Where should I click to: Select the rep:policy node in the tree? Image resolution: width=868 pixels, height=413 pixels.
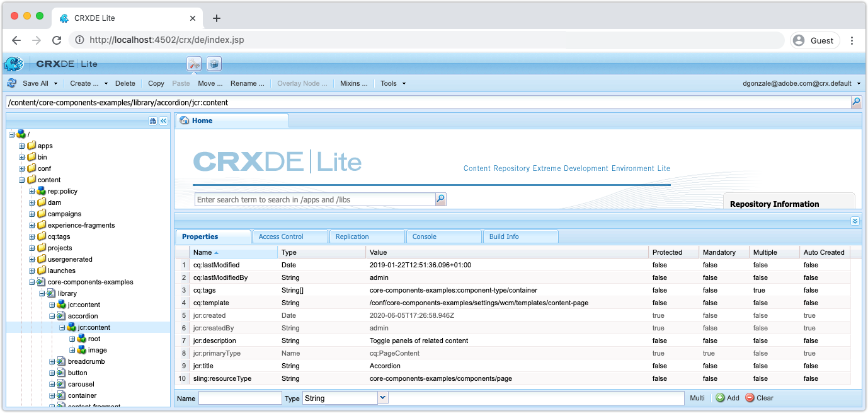[x=62, y=191]
